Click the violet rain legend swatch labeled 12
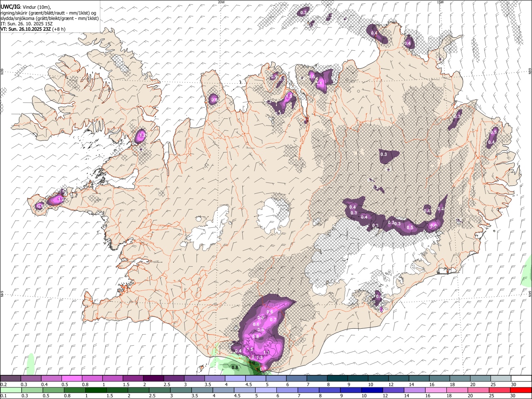 pos(393,390)
